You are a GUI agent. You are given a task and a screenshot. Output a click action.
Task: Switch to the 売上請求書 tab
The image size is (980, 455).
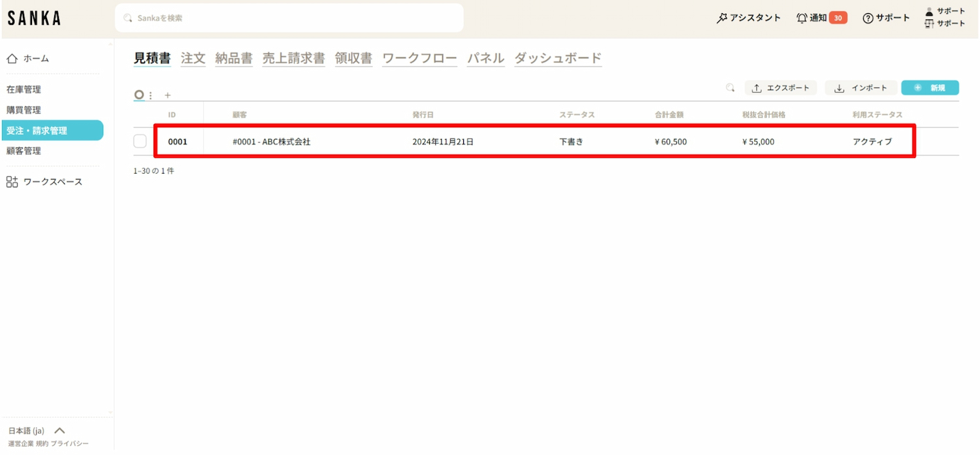click(293, 58)
